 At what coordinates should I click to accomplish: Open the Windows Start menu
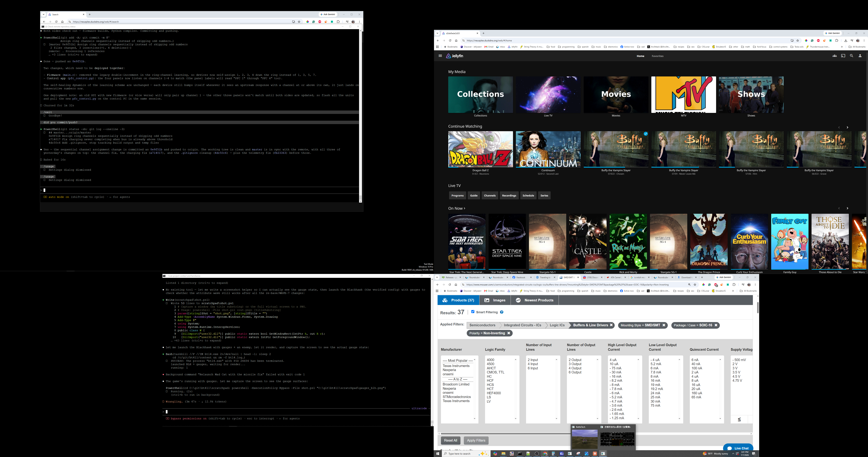pyautogui.click(x=438, y=454)
